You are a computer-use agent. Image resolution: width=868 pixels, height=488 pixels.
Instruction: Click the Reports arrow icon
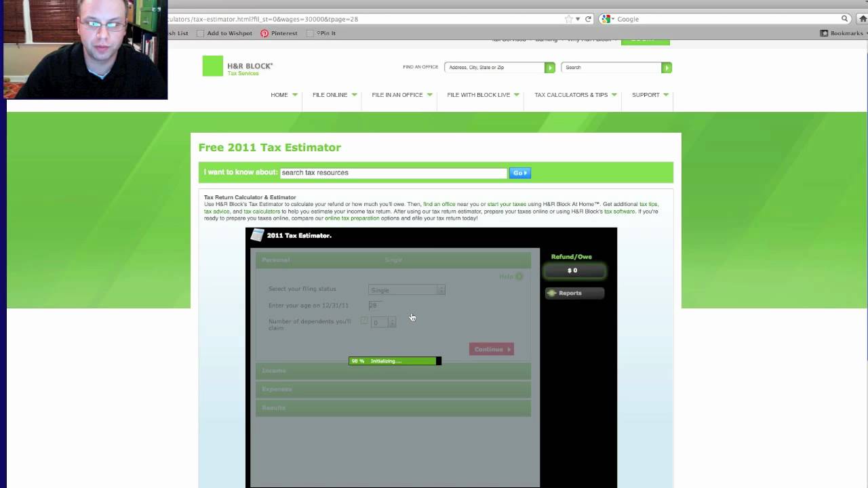point(552,293)
